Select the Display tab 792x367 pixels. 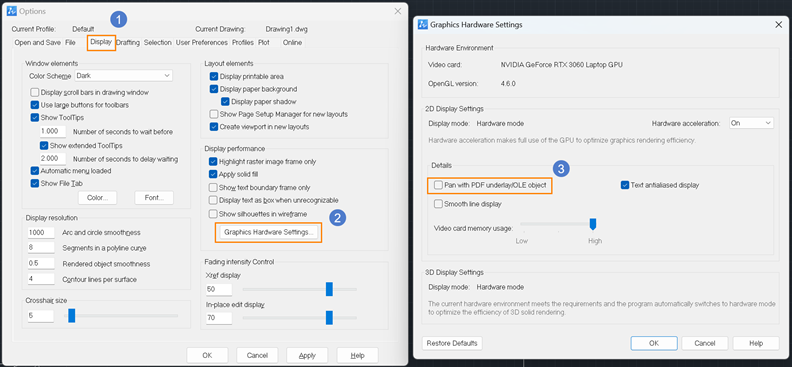tap(101, 42)
